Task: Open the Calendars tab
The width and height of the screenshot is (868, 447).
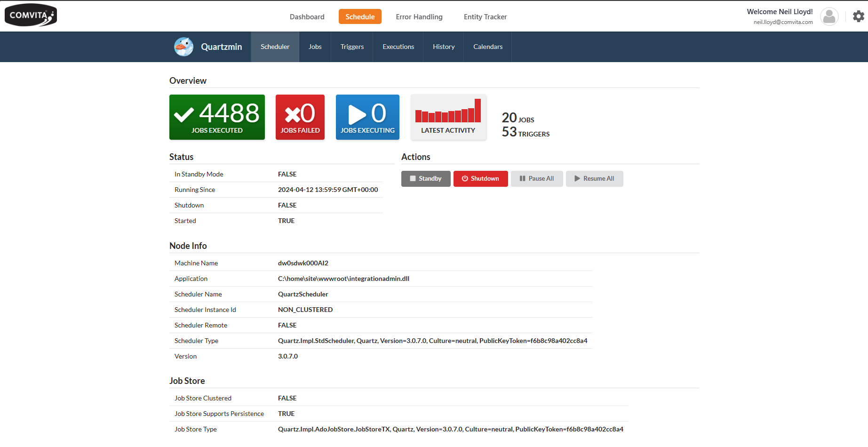Action: 488,47
